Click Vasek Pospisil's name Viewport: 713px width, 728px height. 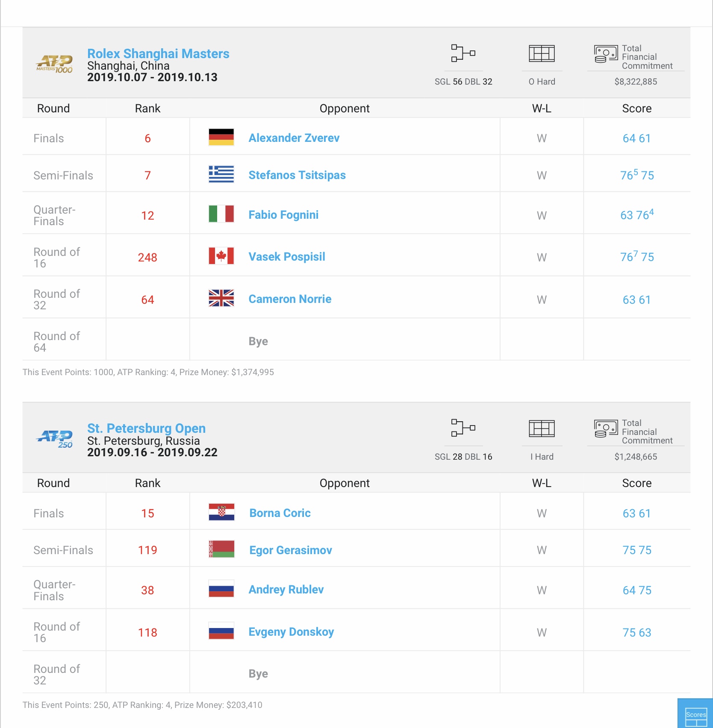[287, 257]
